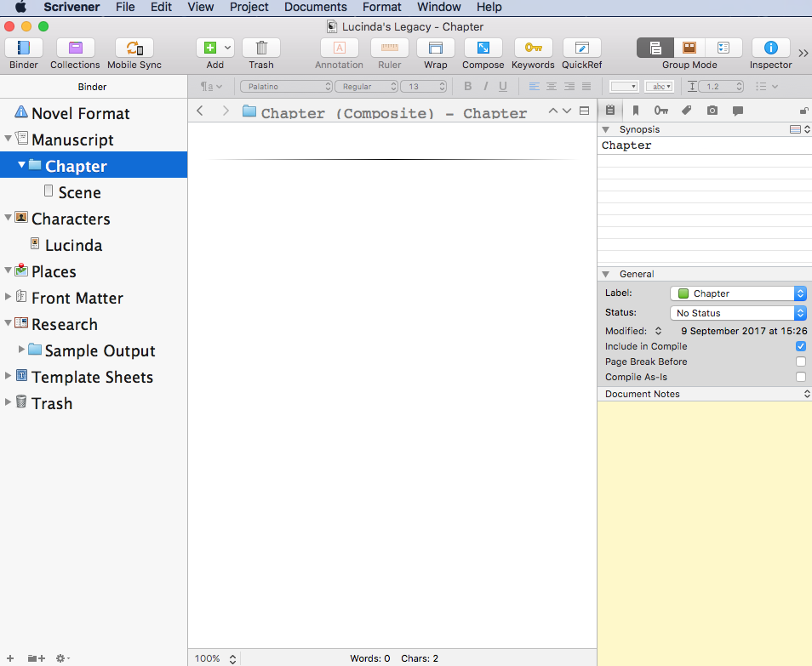The width and height of the screenshot is (812, 666).
Task: Open the Regular font style dropdown
Action: point(366,87)
